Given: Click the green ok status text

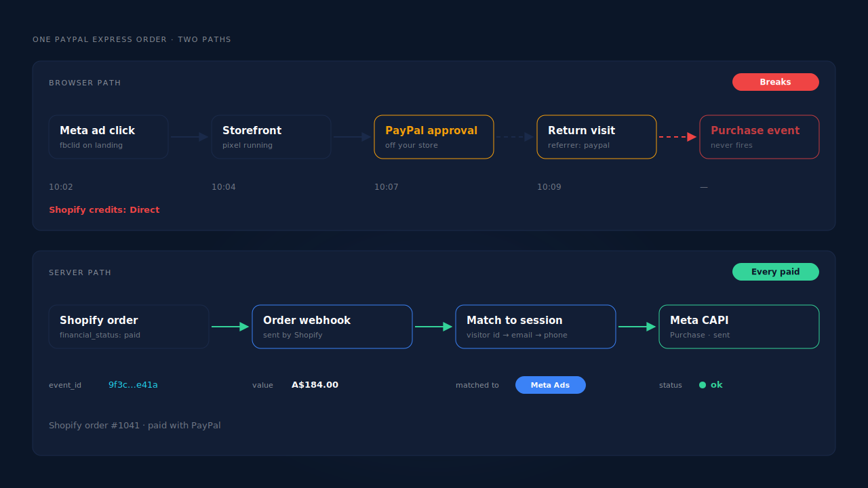Looking at the screenshot, I should [x=717, y=385].
